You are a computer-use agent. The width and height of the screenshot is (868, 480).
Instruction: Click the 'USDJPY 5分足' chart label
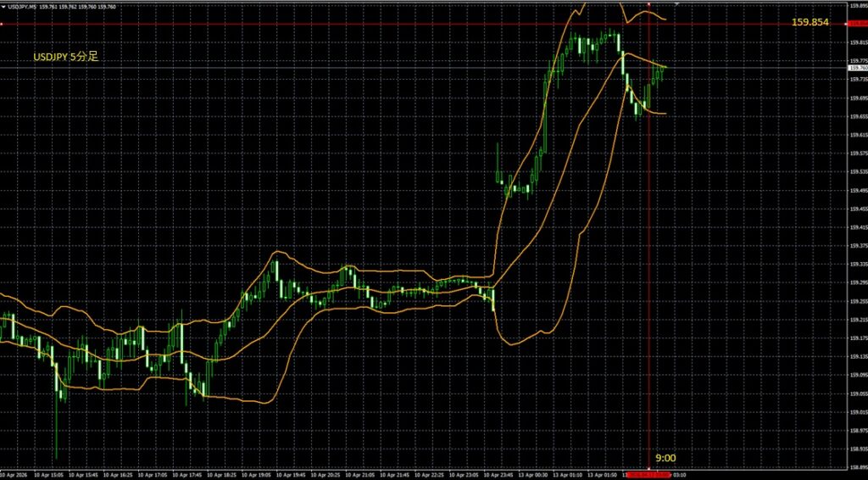(66, 57)
